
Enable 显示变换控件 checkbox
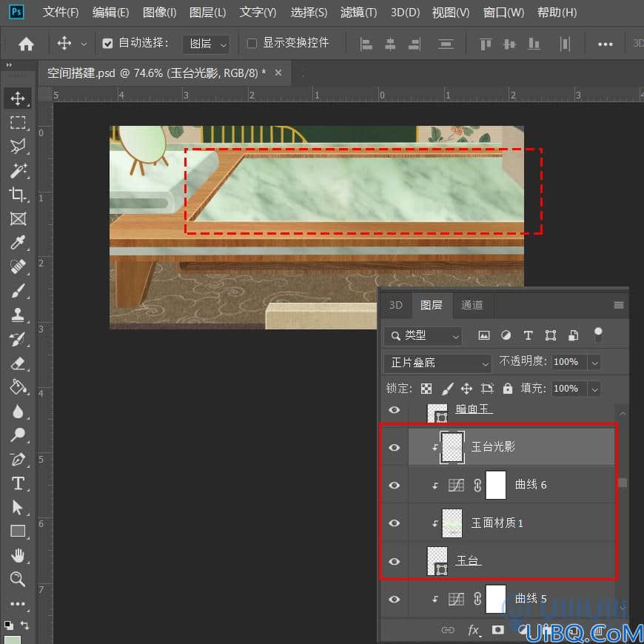252,43
